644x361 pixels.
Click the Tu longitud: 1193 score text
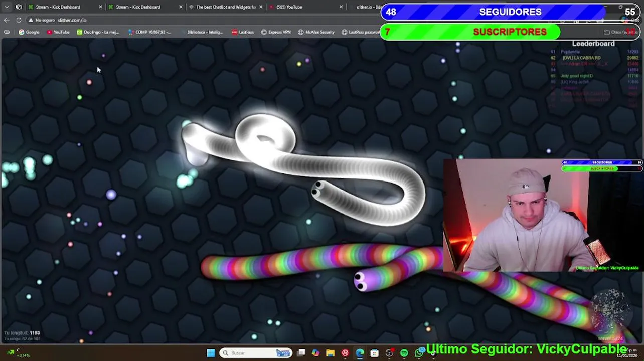[22, 333]
